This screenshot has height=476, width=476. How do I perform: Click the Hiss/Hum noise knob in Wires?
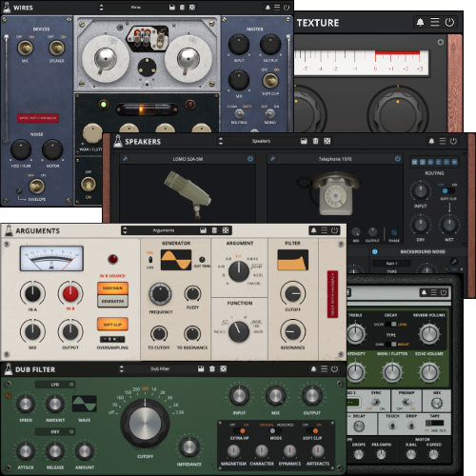(21, 149)
